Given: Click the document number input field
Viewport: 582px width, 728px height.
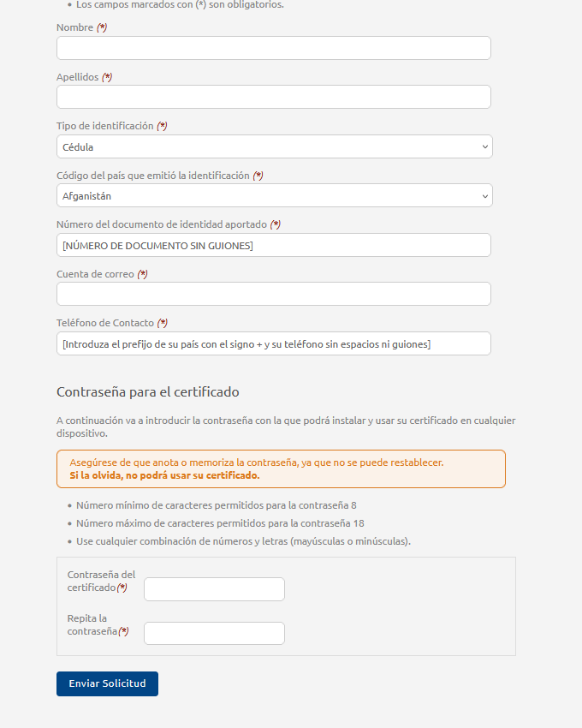Looking at the screenshot, I should click(273, 245).
